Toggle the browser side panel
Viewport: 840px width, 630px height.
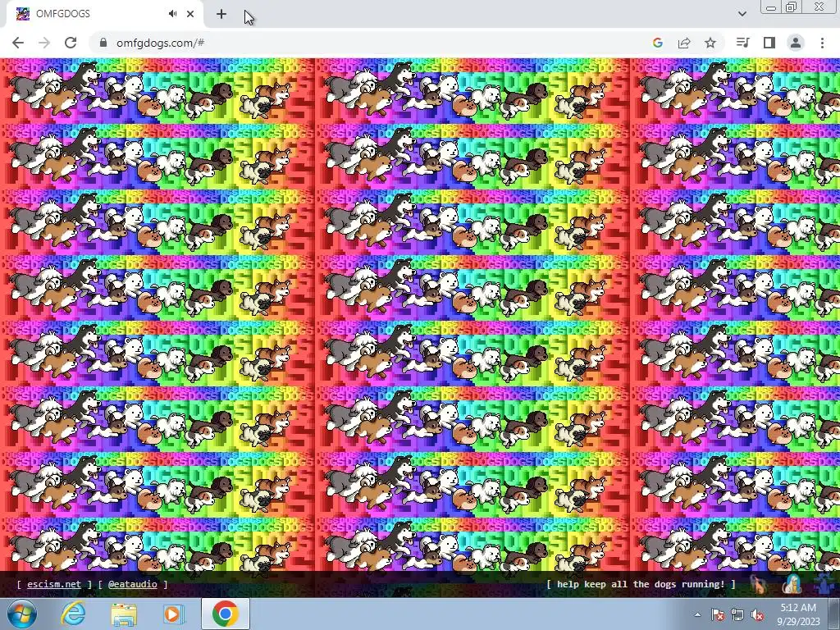coord(769,43)
